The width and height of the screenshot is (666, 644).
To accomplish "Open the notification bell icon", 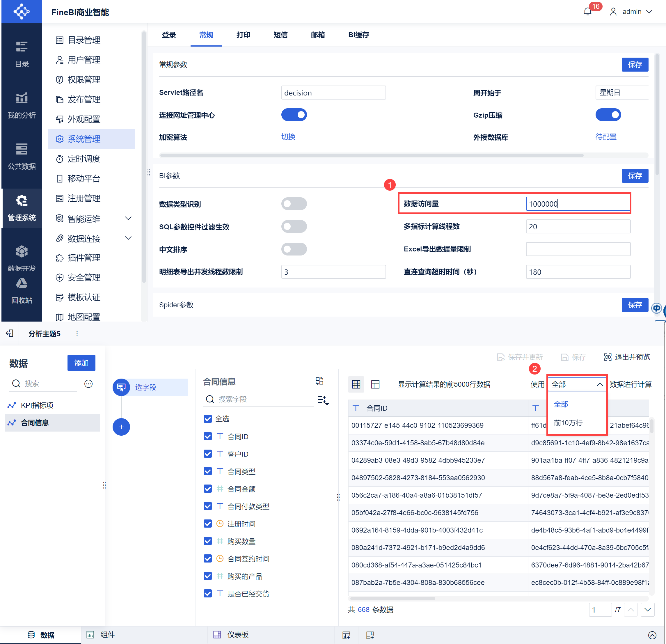I will 587,12.
